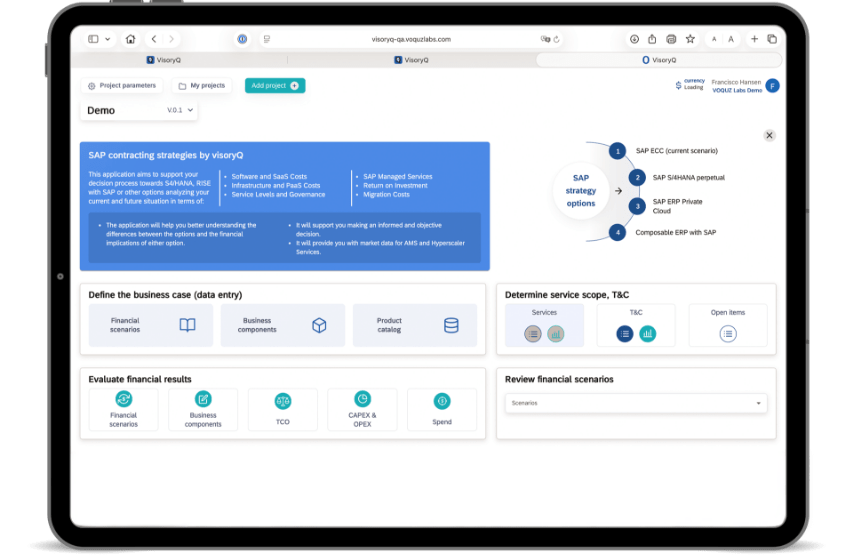Open the Francisco Hansen user avatar
The width and height of the screenshot is (853, 557).
(x=772, y=85)
